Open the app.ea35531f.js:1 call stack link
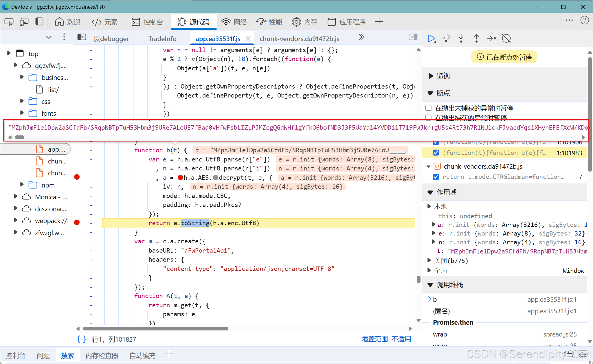Viewport: 593px width, 364px height. tap(552, 299)
